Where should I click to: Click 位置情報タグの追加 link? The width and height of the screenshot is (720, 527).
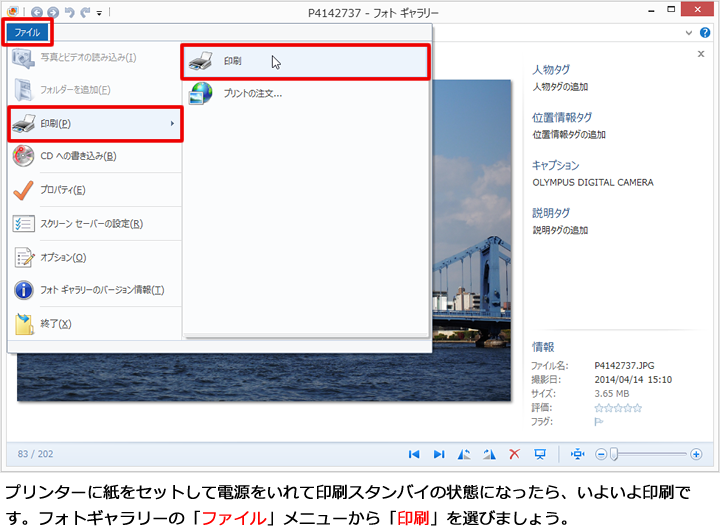pos(569,135)
